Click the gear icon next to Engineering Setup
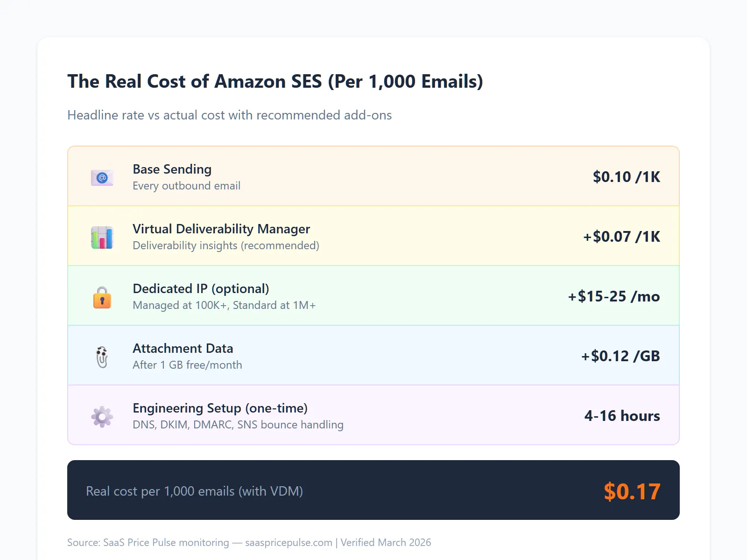Viewport: 747px width, 560px height. click(102, 415)
